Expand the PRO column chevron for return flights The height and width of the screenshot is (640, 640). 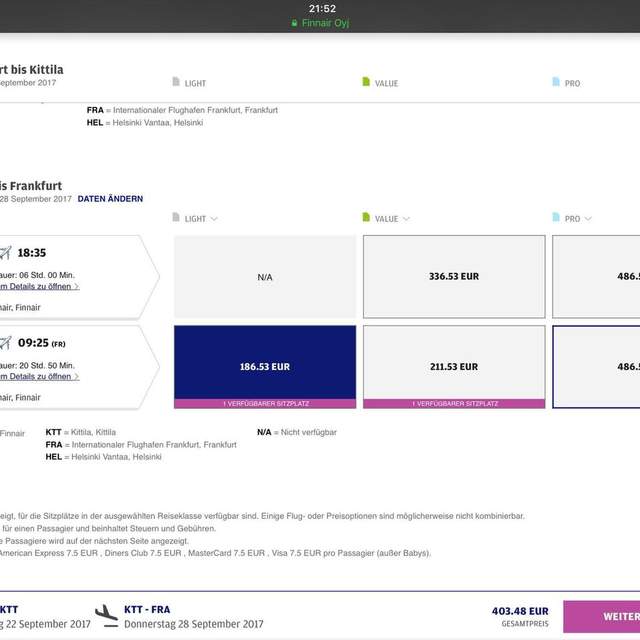pos(588,219)
